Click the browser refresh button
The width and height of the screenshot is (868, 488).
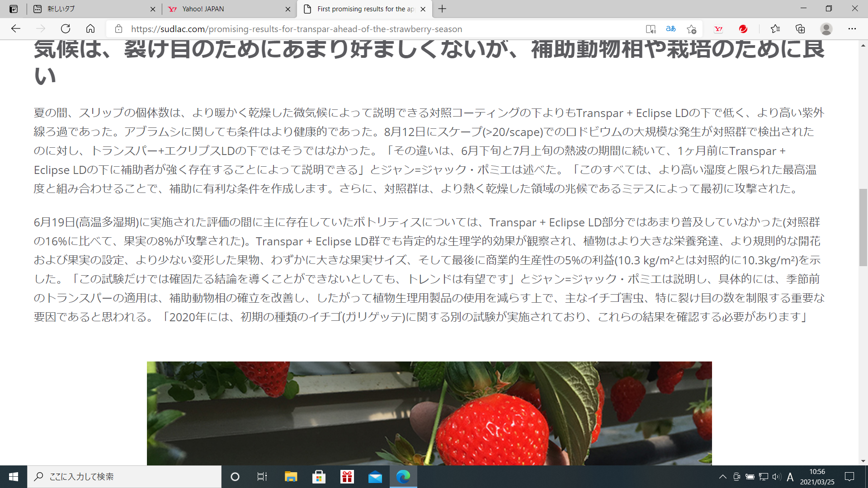66,29
